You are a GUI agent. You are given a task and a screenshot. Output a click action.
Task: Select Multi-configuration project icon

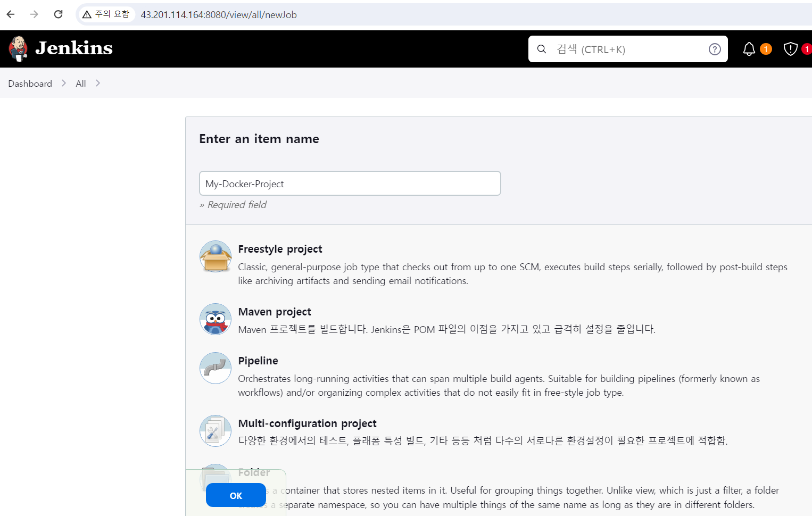[216, 431]
